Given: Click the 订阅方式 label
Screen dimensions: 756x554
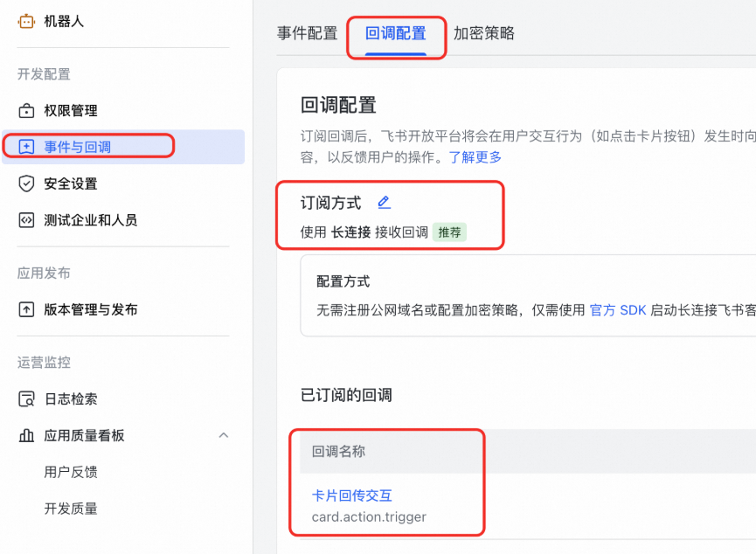Looking at the screenshot, I should 330,203.
